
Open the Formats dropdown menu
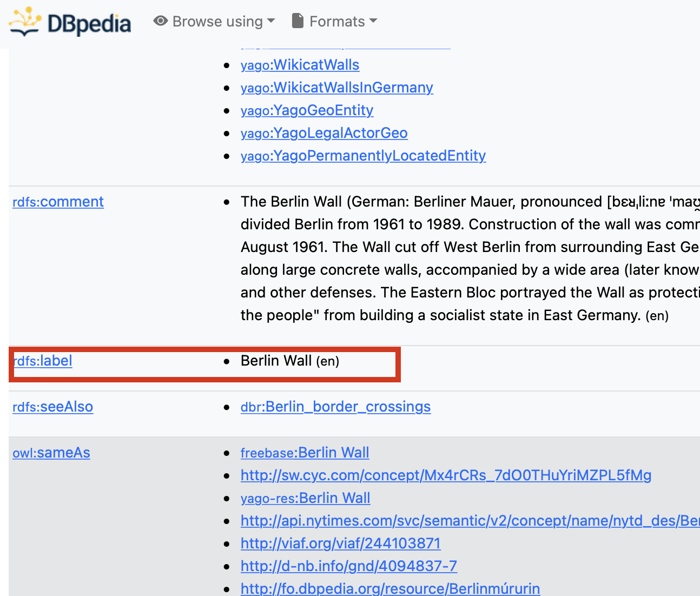(335, 22)
